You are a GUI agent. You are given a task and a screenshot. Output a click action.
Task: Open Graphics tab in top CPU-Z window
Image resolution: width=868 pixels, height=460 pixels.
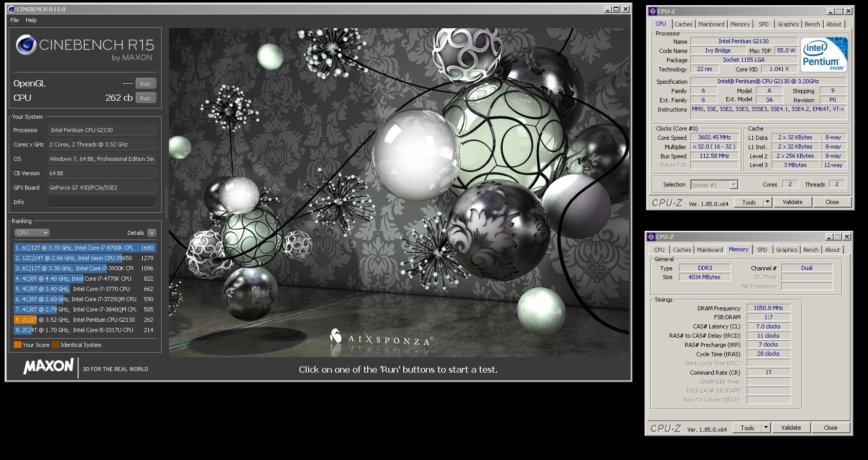(788, 24)
